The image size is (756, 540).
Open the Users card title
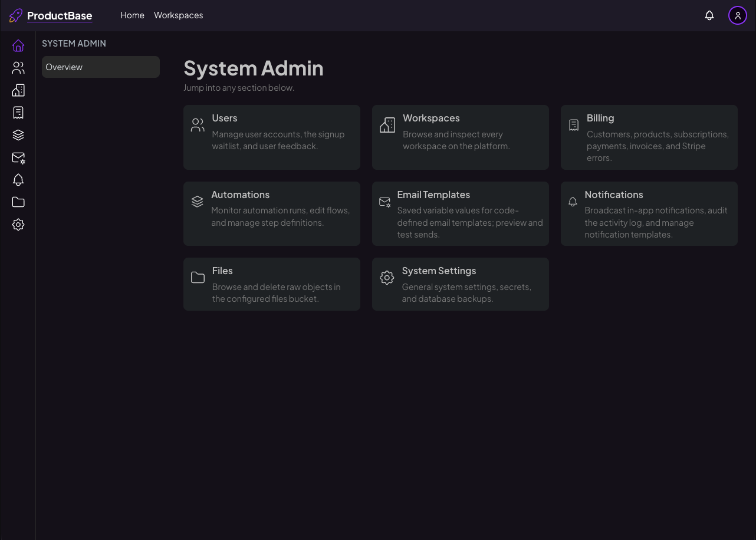click(x=225, y=118)
